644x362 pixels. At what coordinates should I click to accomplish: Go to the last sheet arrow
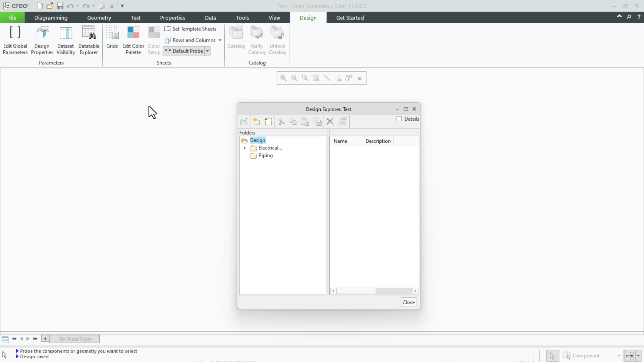[x=35, y=339]
